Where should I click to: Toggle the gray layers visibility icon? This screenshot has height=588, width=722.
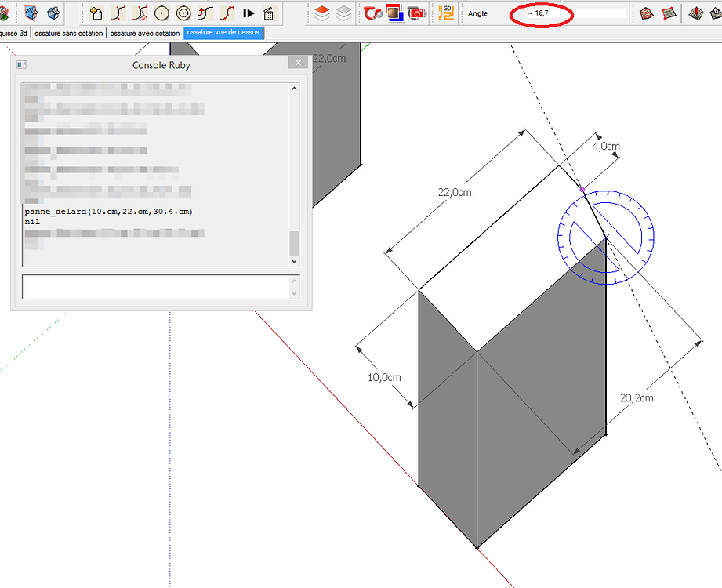tap(345, 12)
